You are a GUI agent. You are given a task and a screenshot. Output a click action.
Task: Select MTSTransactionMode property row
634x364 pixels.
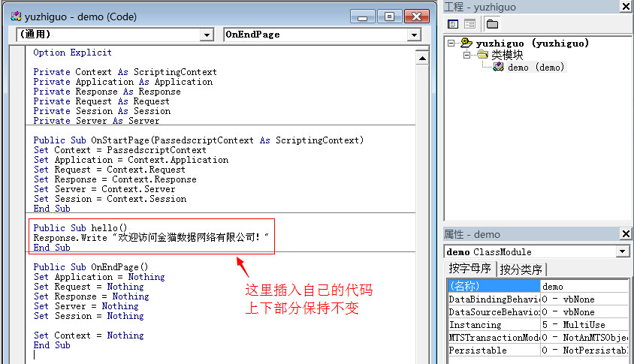pyautogui.click(x=538, y=337)
